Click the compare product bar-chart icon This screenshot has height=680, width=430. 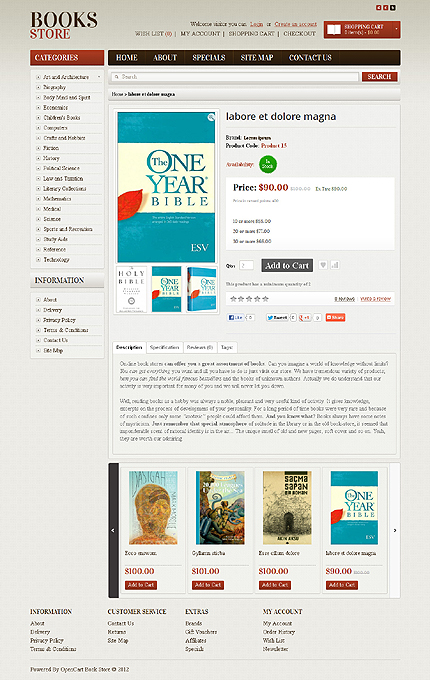pyautogui.click(x=335, y=265)
